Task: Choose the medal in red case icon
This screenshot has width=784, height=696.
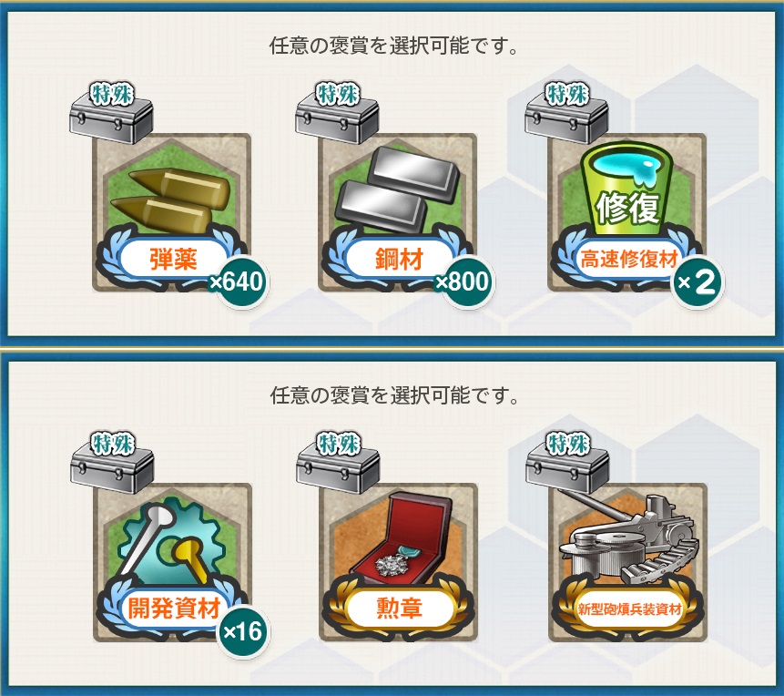Action: (x=400, y=539)
